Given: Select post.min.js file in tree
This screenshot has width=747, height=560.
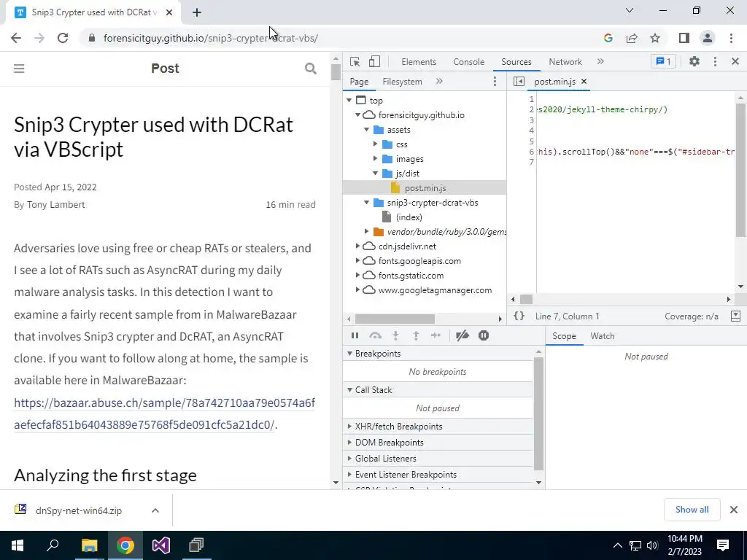Looking at the screenshot, I should [x=425, y=188].
